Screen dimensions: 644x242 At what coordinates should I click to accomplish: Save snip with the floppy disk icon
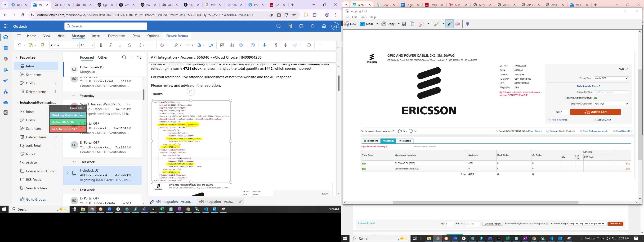[404, 24]
